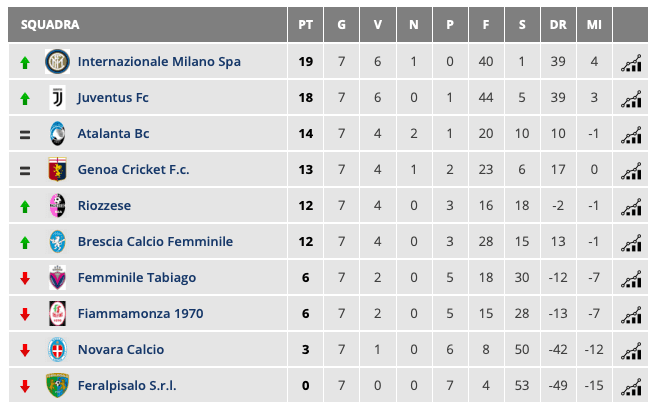655x410 pixels.
Task: Click the green up arrow beside Riozzese
Action: click(25, 206)
